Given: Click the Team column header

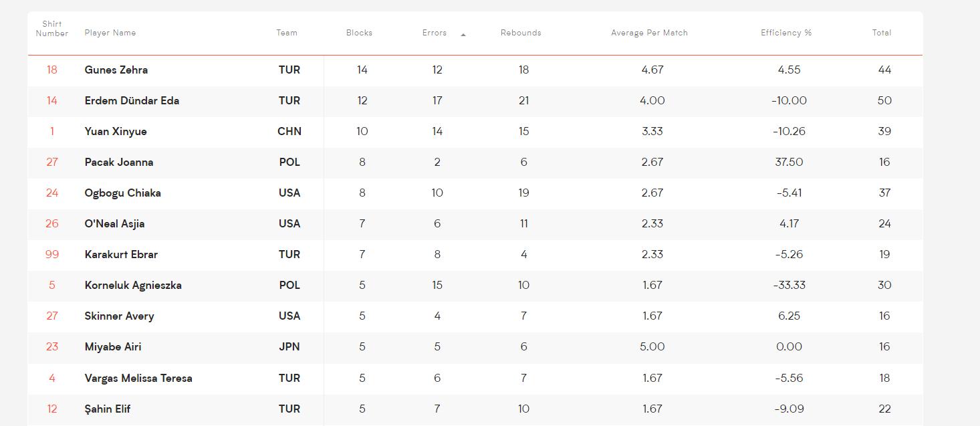Looking at the screenshot, I should 287,33.
